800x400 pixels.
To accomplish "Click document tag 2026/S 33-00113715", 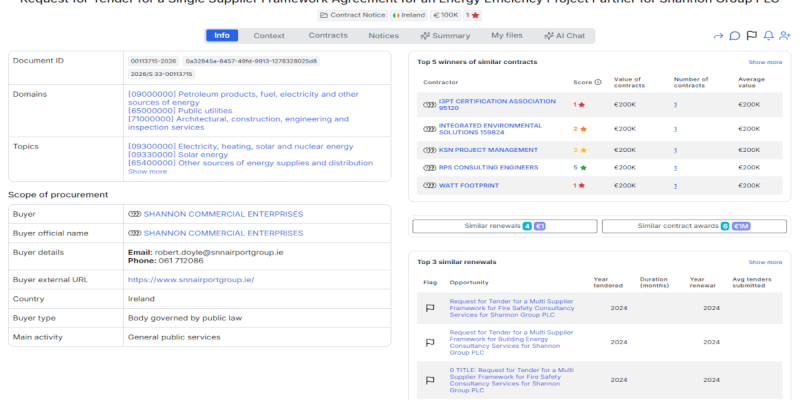I will click(x=161, y=74).
